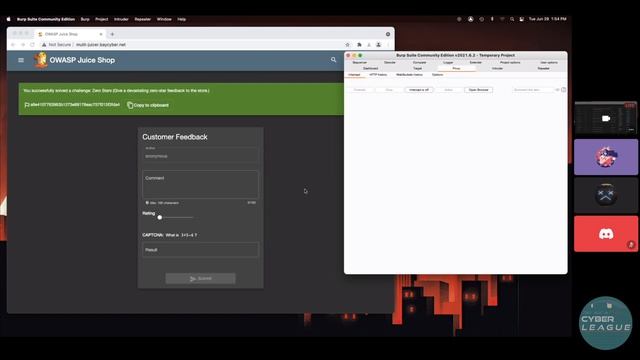Click the browser address bar URL
The height and width of the screenshot is (360, 640).
pyautogui.click(x=101, y=44)
